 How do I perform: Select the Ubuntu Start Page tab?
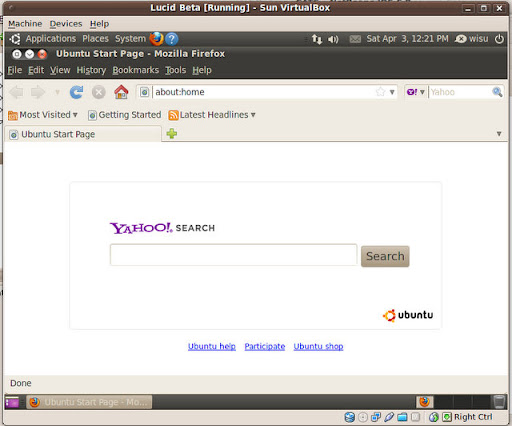click(83, 134)
